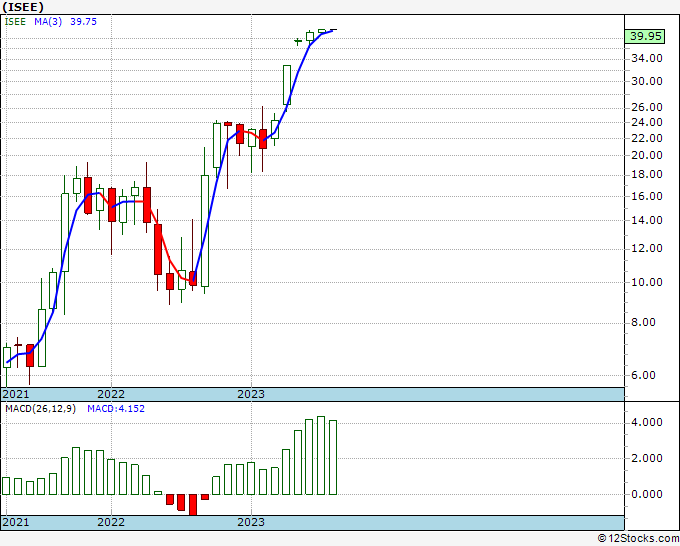Image resolution: width=680 pixels, height=546 pixels.
Task: Click the ISEE ticker legend label
Action: [15, 22]
